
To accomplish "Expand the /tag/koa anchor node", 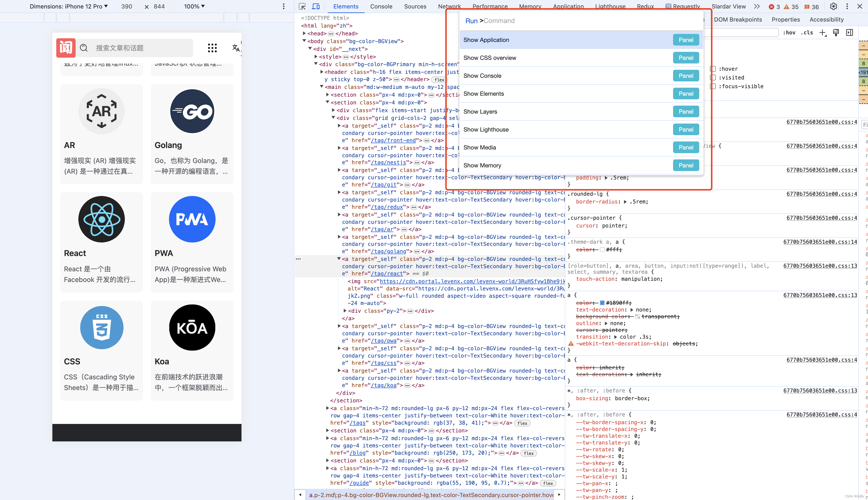I will click(339, 371).
